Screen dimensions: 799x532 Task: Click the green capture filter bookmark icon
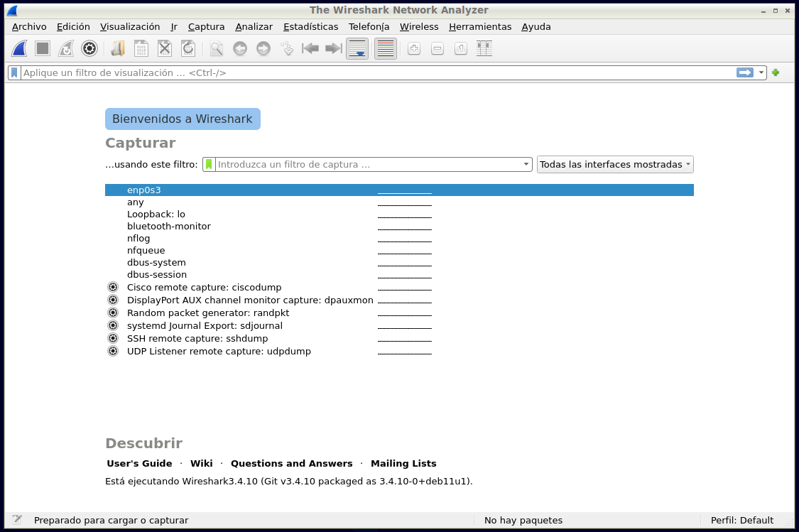pyautogui.click(x=209, y=164)
